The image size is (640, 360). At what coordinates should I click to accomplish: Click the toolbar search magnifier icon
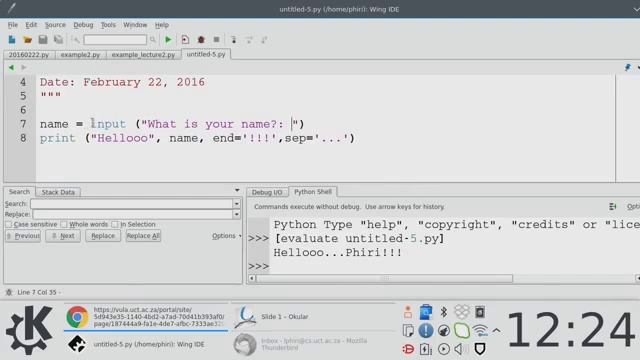pyautogui.click(x=153, y=40)
